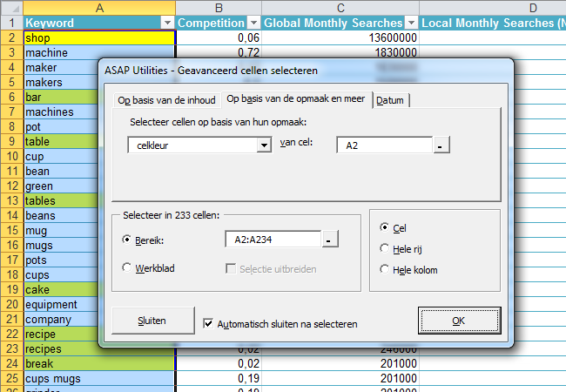Viewport: 566px width, 392px height.
Task: Click the 0,19 competition cell in row 25
Action: point(219,378)
